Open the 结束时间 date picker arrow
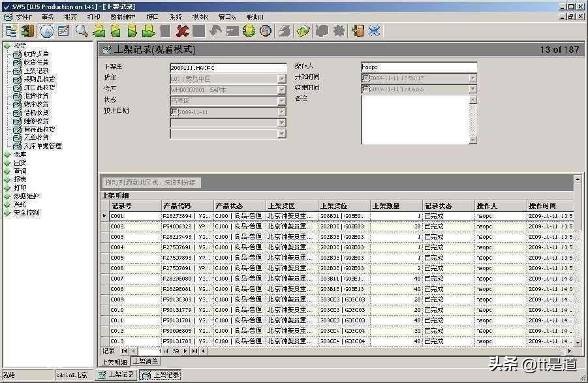 tap(472, 89)
